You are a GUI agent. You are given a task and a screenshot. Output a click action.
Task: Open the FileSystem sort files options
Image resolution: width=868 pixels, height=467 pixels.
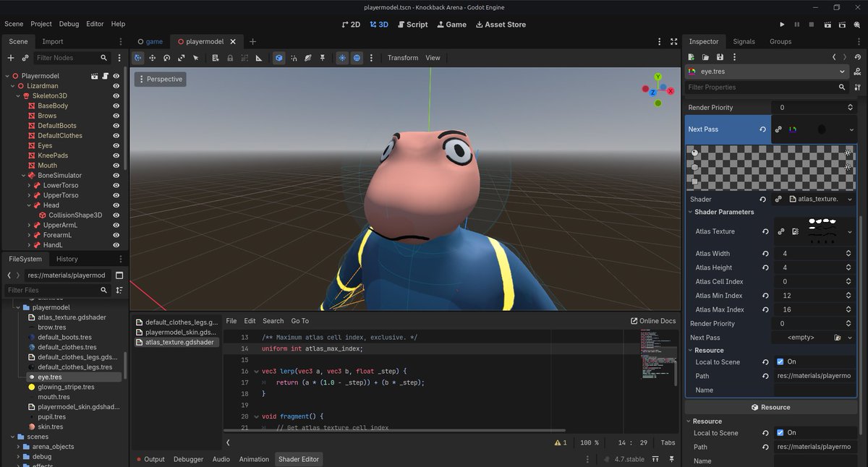(119, 290)
